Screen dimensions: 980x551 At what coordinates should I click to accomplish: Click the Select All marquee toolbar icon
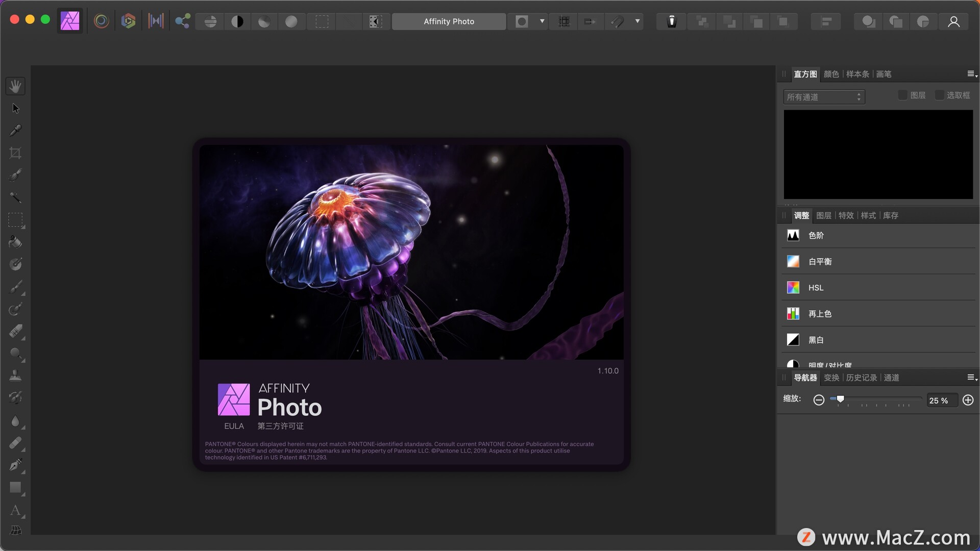point(322,21)
